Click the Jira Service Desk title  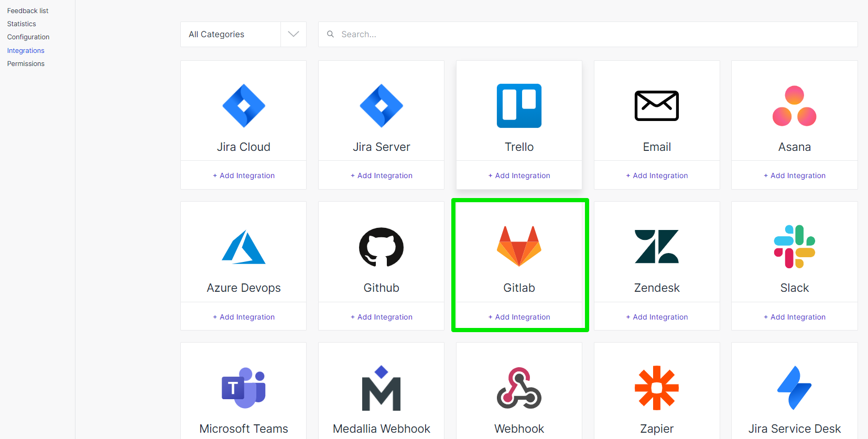click(795, 429)
